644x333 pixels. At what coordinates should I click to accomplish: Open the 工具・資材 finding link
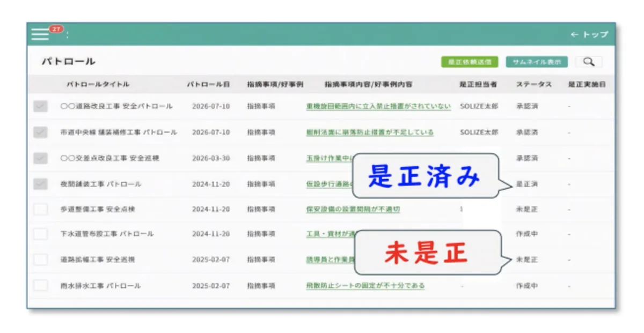coord(330,234)
